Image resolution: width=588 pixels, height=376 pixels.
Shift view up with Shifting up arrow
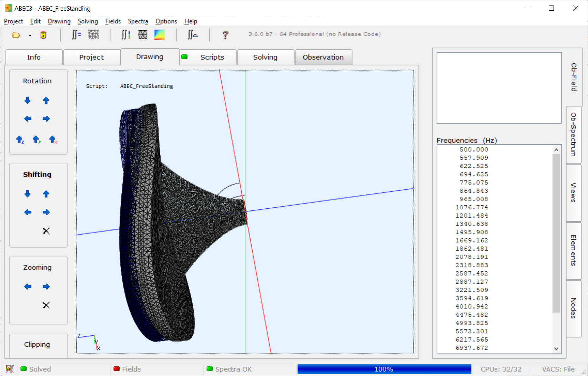[46, 194]
